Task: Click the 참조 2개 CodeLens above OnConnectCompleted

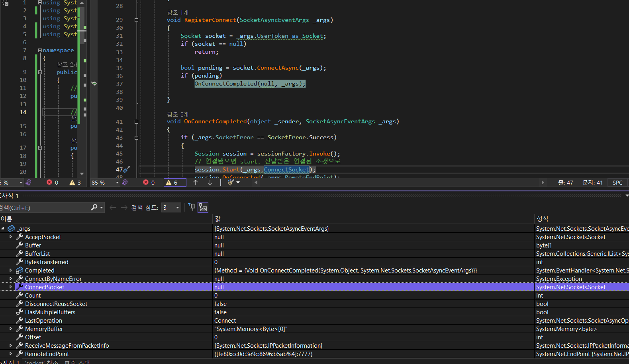Action: [x=178, y=115]
